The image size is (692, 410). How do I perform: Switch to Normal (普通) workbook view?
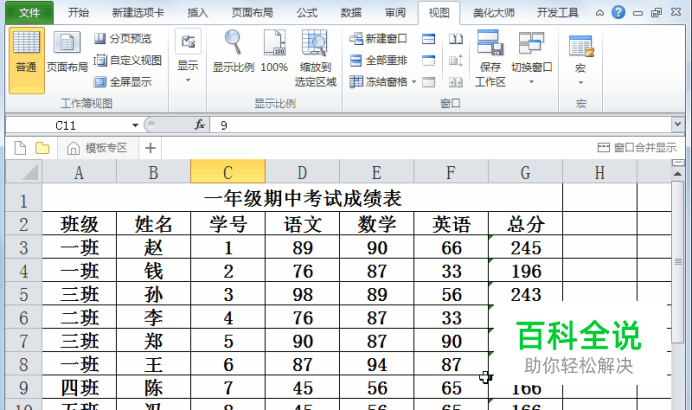click(26, 60)
